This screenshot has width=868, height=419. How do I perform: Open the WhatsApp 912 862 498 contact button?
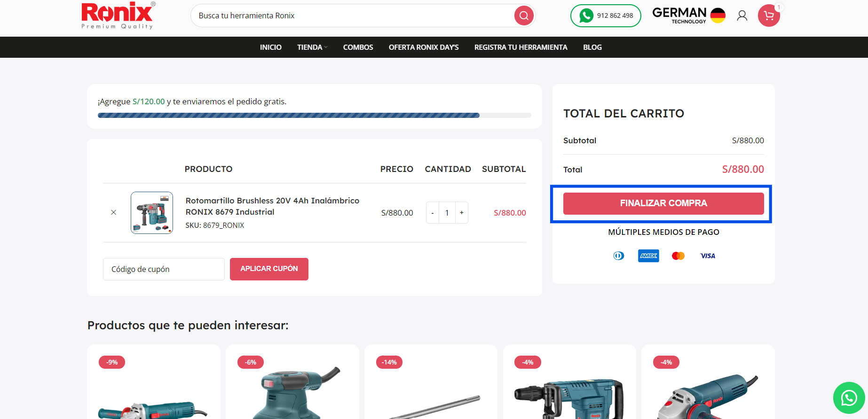tap(606, 16)
